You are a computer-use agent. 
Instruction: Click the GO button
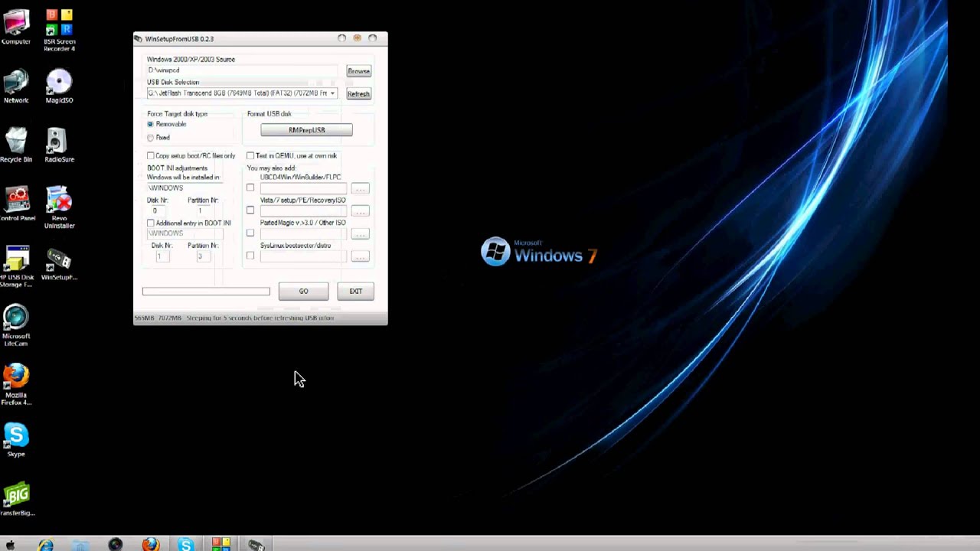tap(303, 292)
